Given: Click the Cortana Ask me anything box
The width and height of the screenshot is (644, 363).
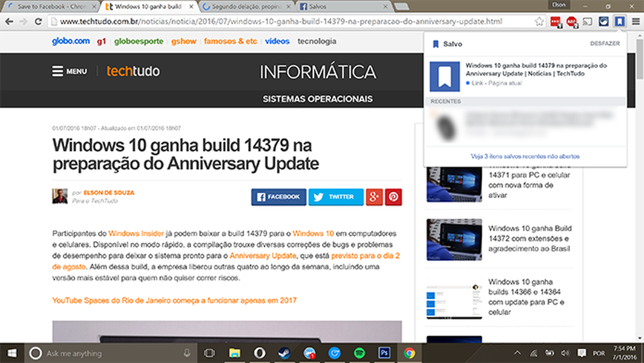Looking at the screenshot, I should (x=111, y=353).
